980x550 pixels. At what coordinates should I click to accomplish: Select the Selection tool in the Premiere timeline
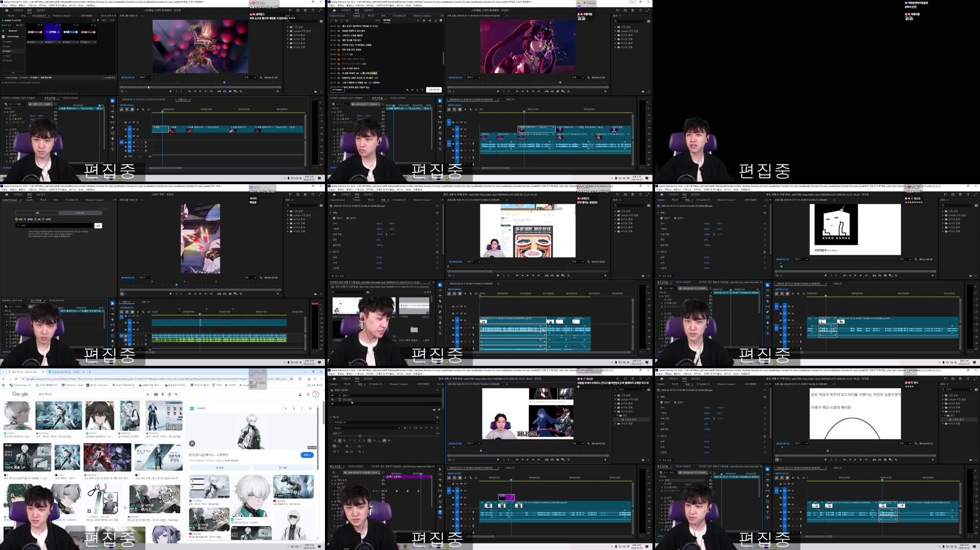tap(112, 101)
